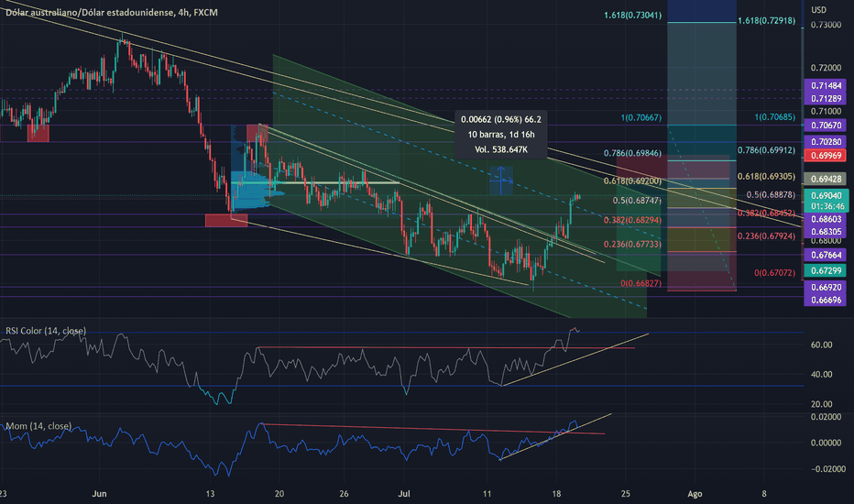
Task: Select the 1(0.70685) Fibonacci label
Action: (774, 117)
